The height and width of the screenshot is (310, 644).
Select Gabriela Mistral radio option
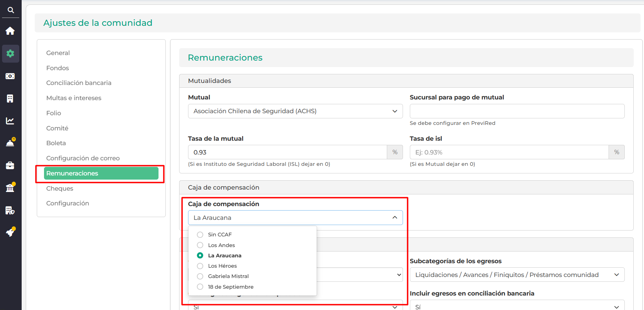[200, 276]
